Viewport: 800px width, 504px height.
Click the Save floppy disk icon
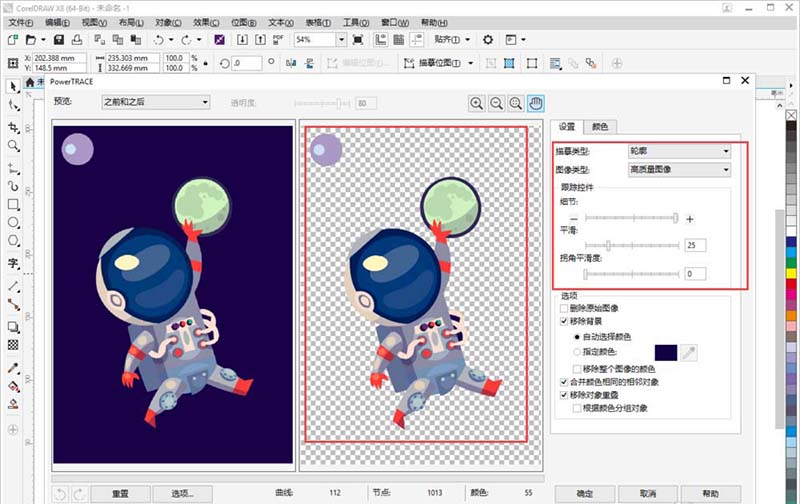pos(59,39)
